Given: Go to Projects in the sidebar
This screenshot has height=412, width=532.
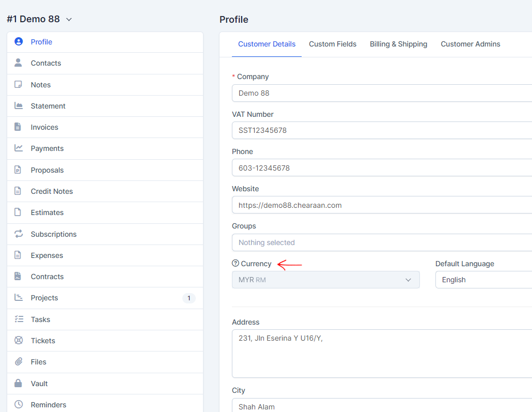Looking at the screenshot, I should (44, 298).
